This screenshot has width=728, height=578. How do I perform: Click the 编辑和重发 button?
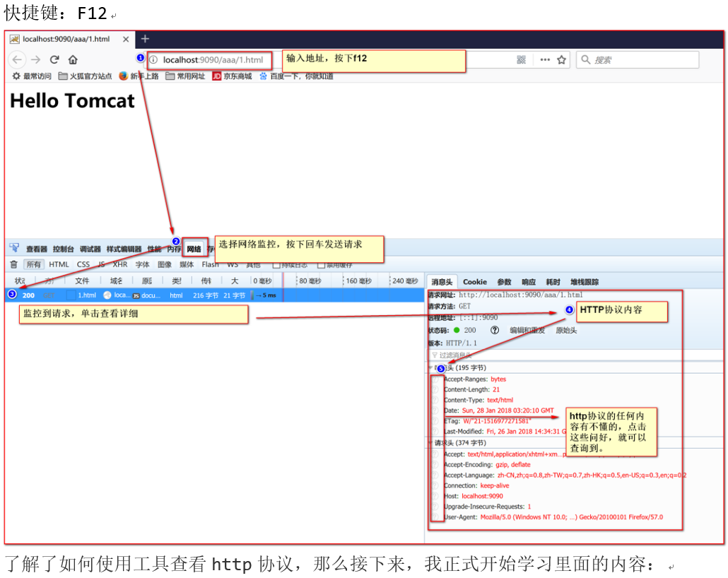(x=527, y=330)
